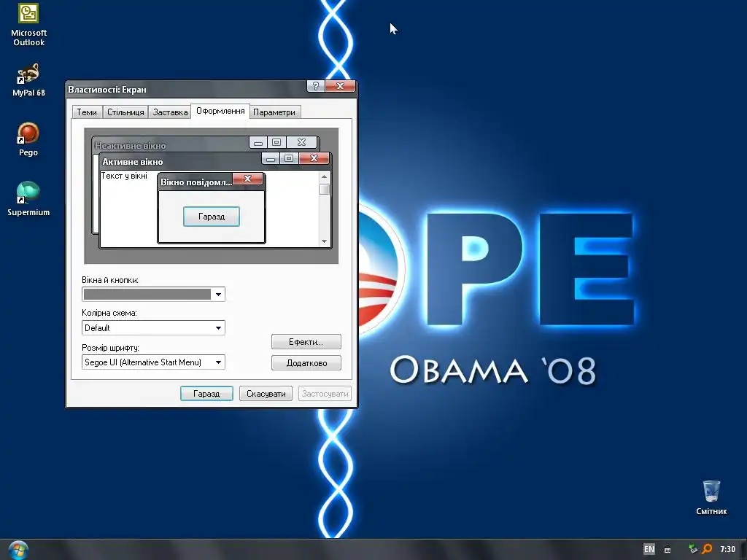The height and width of the screenshot is (560, 747).
Task: Click the active preview window red close icon
Action: pyautogui.click(x=314, y=158)
